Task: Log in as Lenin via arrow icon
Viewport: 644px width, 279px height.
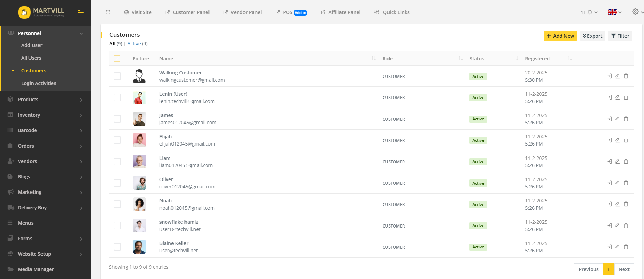Action: pyautogui.click(x=609, y=97)
